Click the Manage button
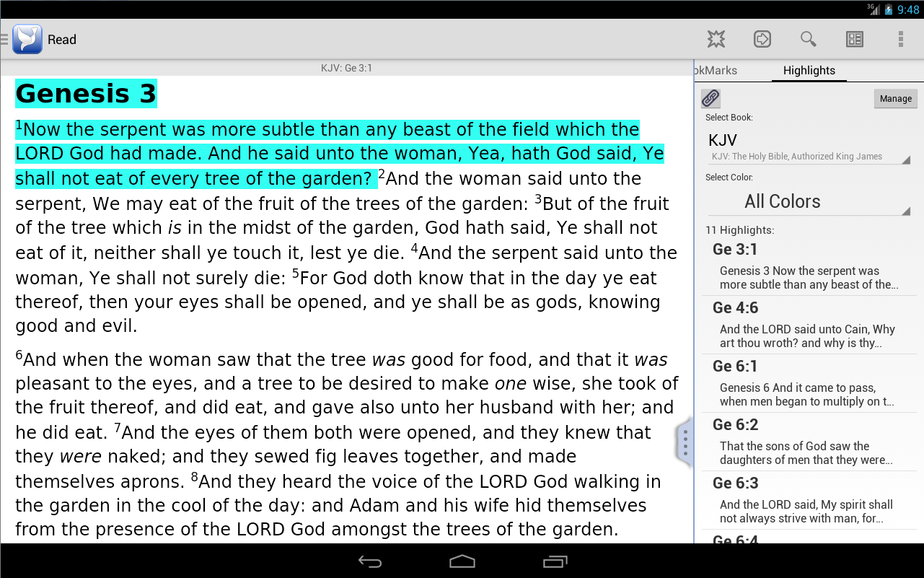This screenshot has width=924, height=578. click(x=895, y=97)
